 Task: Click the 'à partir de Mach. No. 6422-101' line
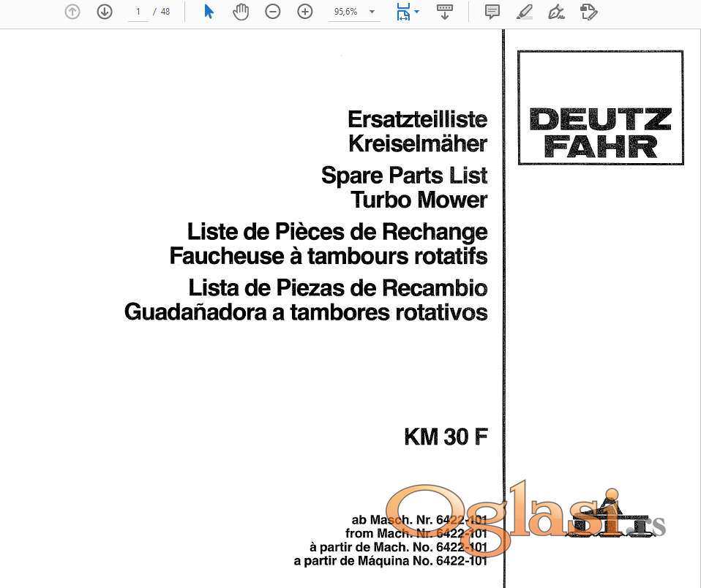(x=398, y=547)
